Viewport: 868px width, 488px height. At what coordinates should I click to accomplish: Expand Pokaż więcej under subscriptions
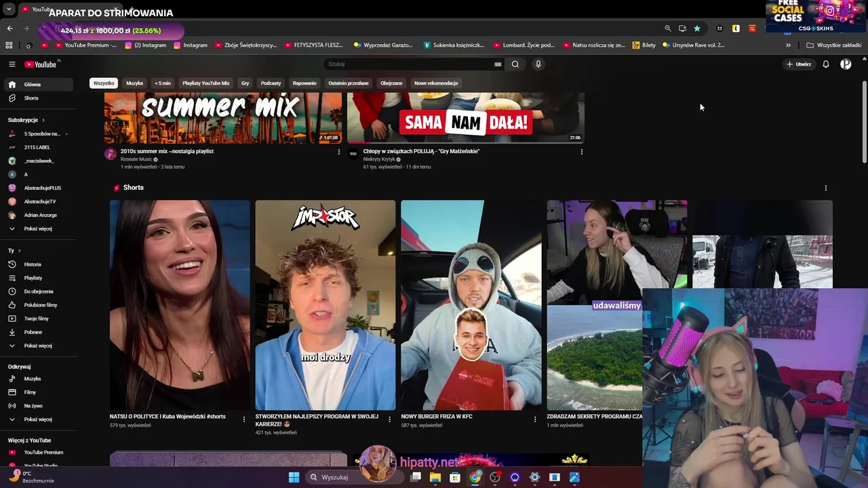tap(39, 228)
